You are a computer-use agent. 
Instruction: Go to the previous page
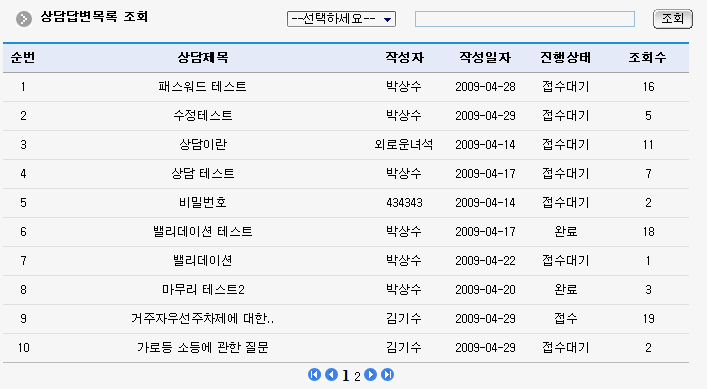[x=331, y=375]
